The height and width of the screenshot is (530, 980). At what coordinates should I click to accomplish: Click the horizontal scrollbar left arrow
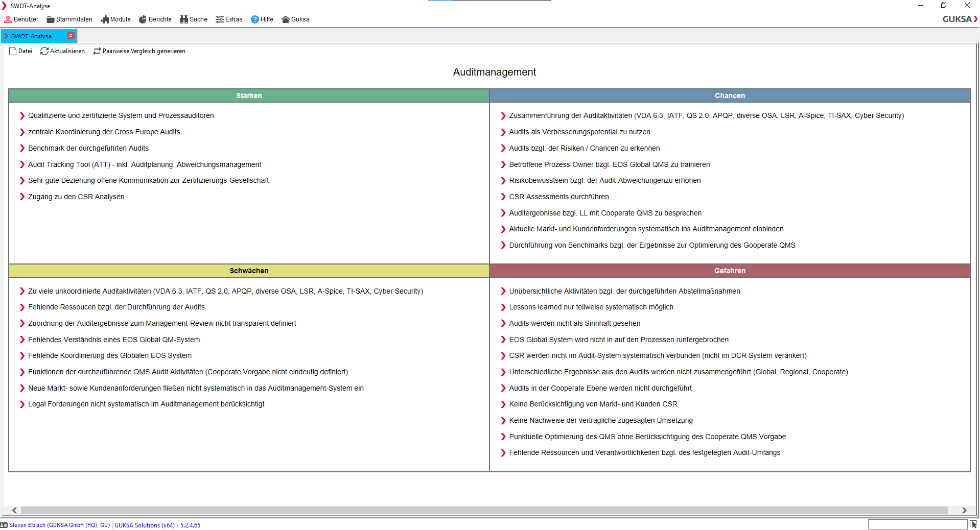14,510
